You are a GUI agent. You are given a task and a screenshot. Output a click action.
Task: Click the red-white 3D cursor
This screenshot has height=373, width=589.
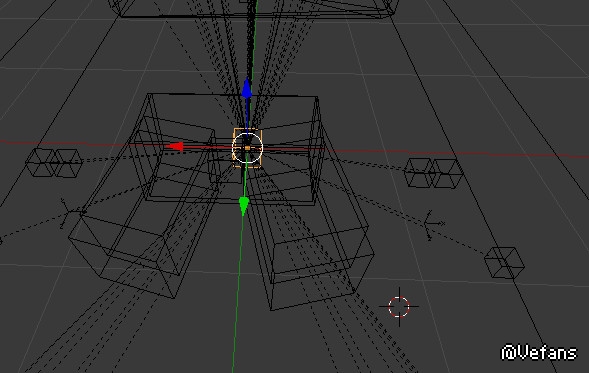click(x=399, y=307)
